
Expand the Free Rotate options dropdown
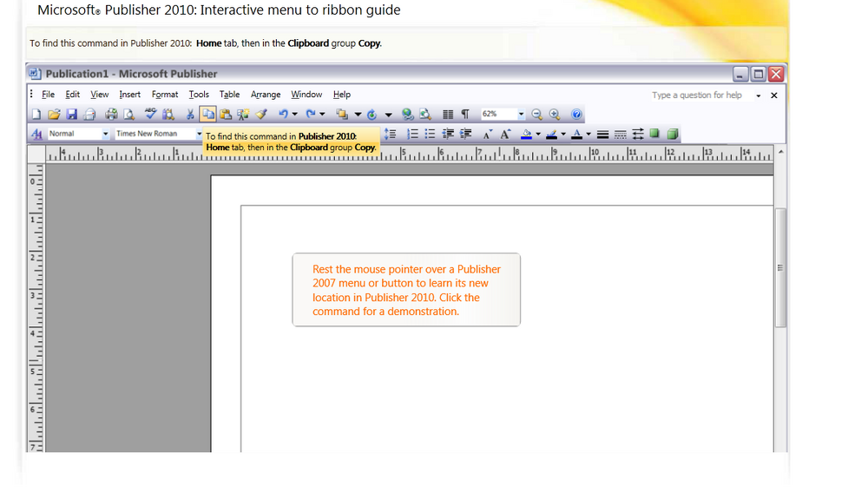(388, 115)
